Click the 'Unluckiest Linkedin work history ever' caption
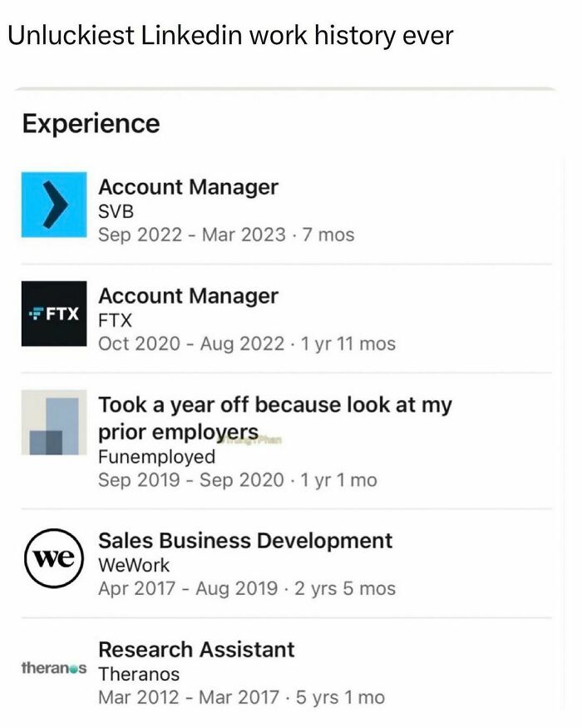Image resolution: width=582 pixels, height=728 pixels. click(x=230, y=36)
